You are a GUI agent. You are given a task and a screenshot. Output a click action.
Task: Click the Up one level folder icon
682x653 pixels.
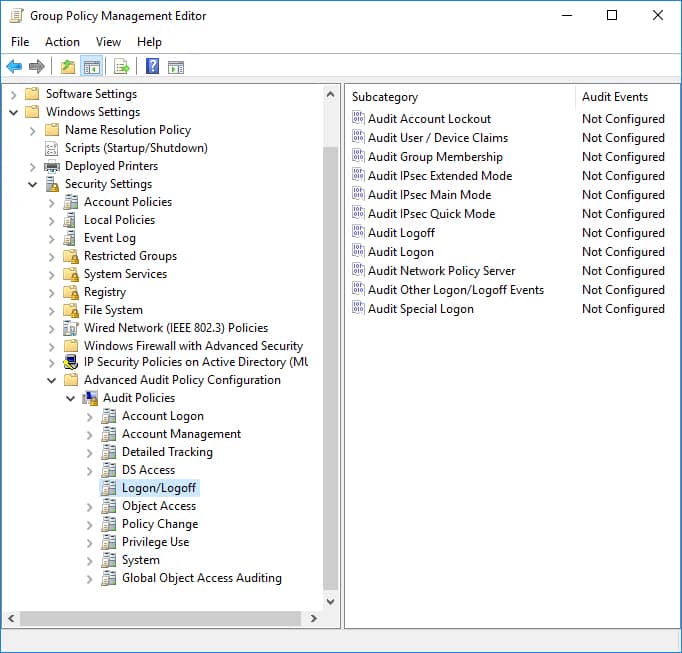click(67, 67)
